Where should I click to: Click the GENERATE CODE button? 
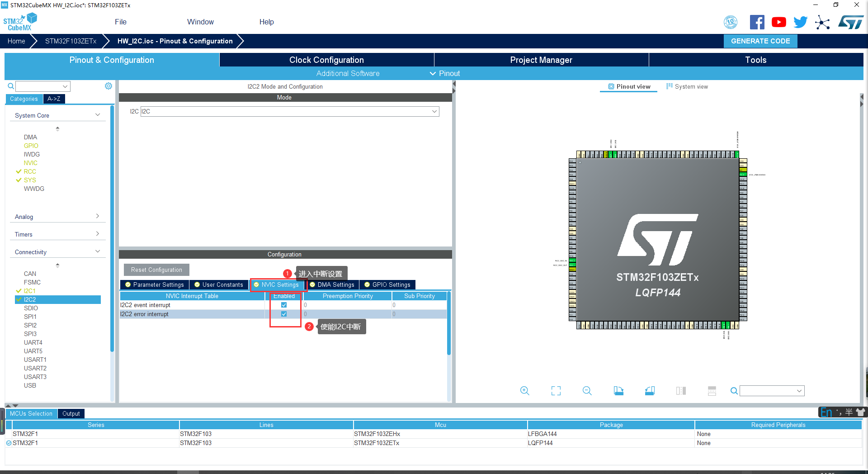coord(760,41)
